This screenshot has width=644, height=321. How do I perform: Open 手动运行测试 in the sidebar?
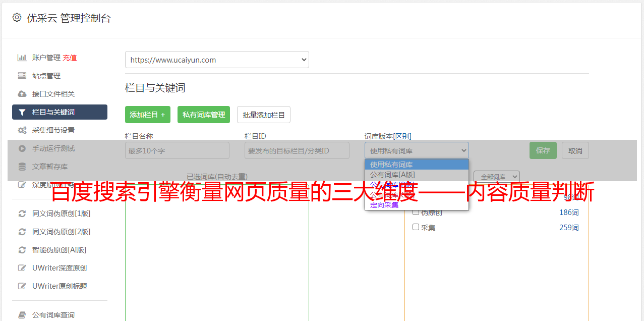[53, 148]
